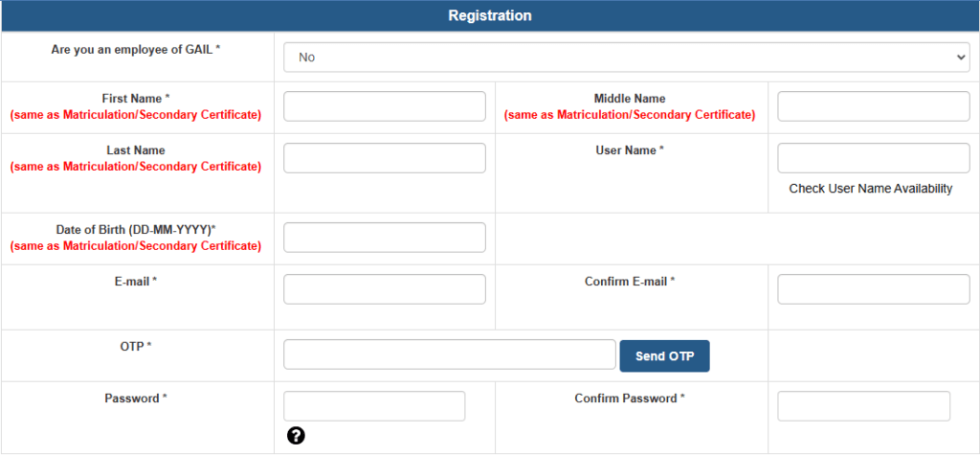Click the 'Confirm Password' label text
Screen dimensions: 980x456
coord(630,398)
